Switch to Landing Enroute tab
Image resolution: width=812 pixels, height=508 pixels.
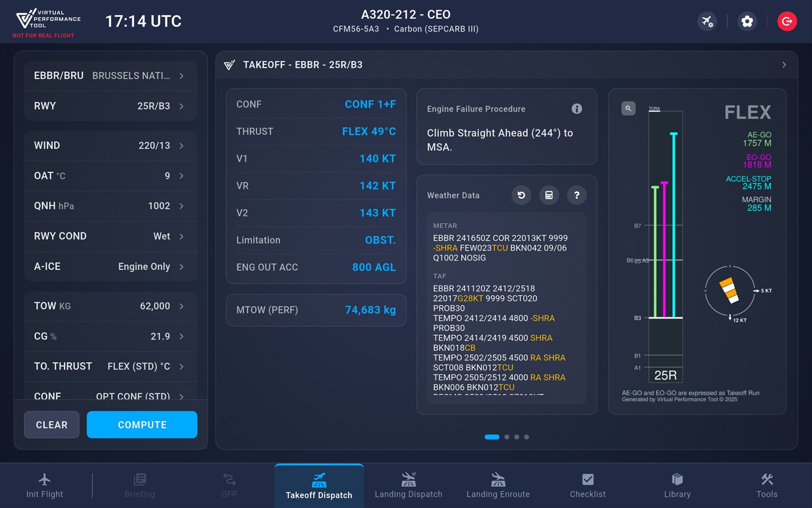coord(498,486)
